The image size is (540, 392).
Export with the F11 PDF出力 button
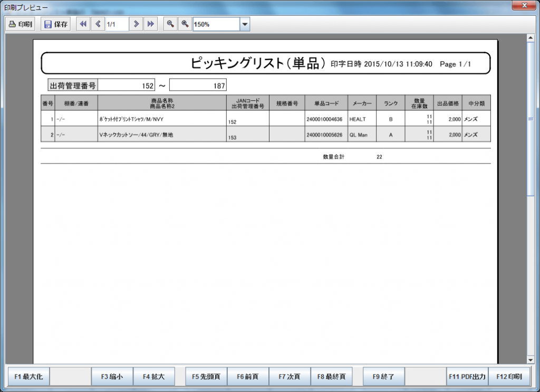(x=467, y=377)
